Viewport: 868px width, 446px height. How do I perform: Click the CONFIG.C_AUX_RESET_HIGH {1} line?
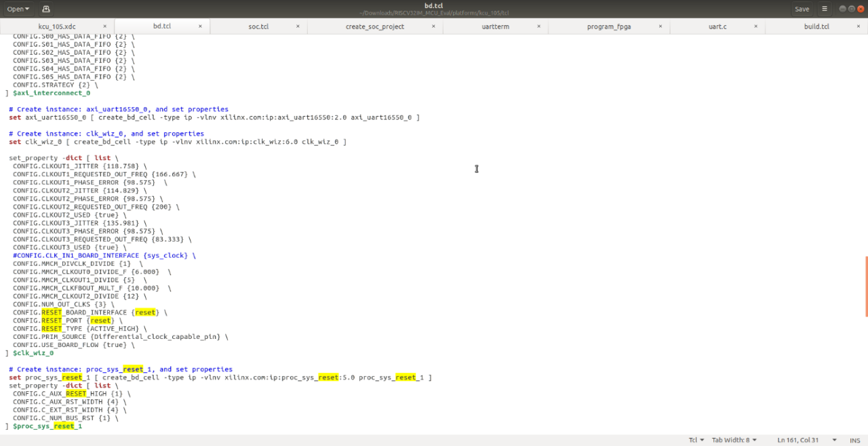click(72, 394)
